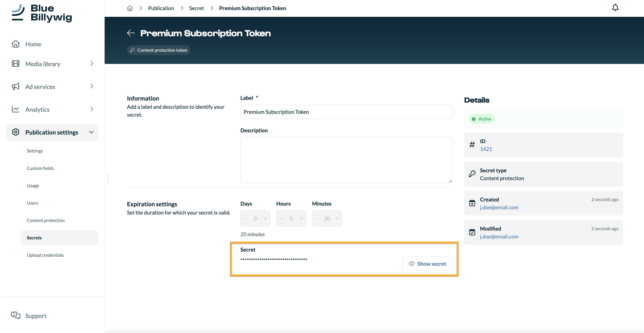Open the Usage submenu item

(33, 186)
